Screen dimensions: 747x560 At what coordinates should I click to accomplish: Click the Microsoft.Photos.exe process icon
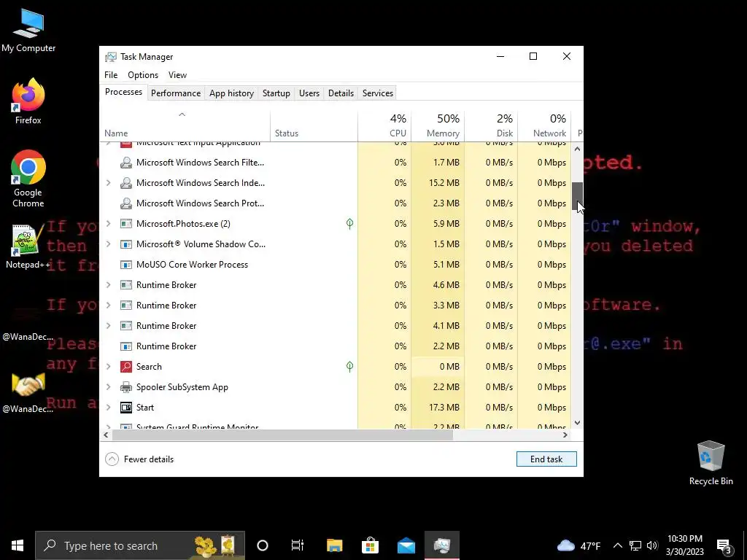click(x=125, y=224)
